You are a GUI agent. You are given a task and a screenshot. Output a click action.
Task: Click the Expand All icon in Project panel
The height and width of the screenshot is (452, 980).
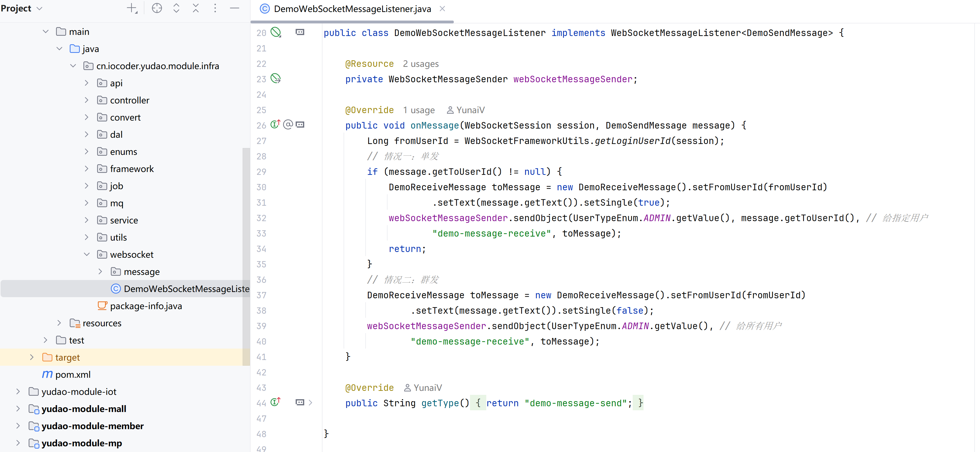[176, 8]
